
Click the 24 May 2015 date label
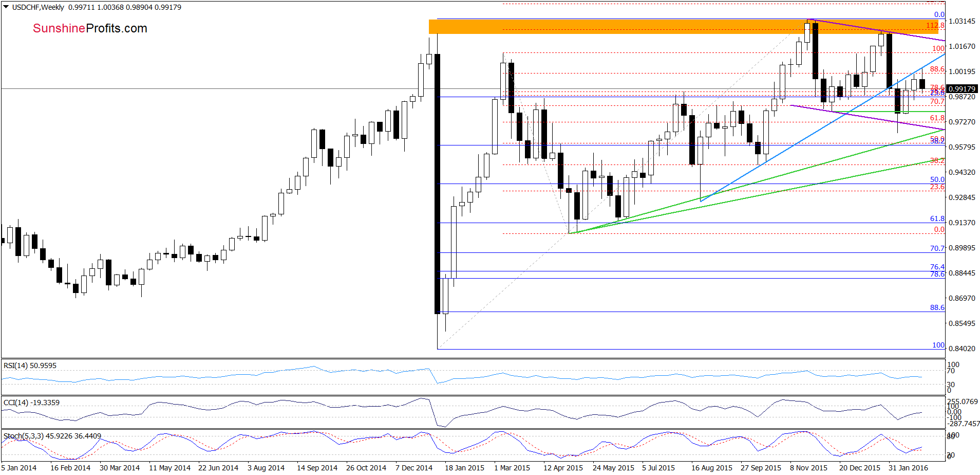(x=613, y=468)
